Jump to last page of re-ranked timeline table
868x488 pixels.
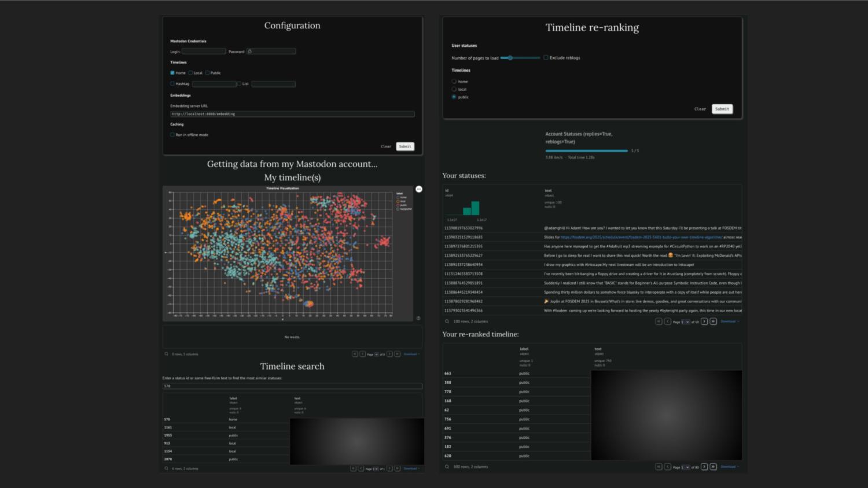713,467
